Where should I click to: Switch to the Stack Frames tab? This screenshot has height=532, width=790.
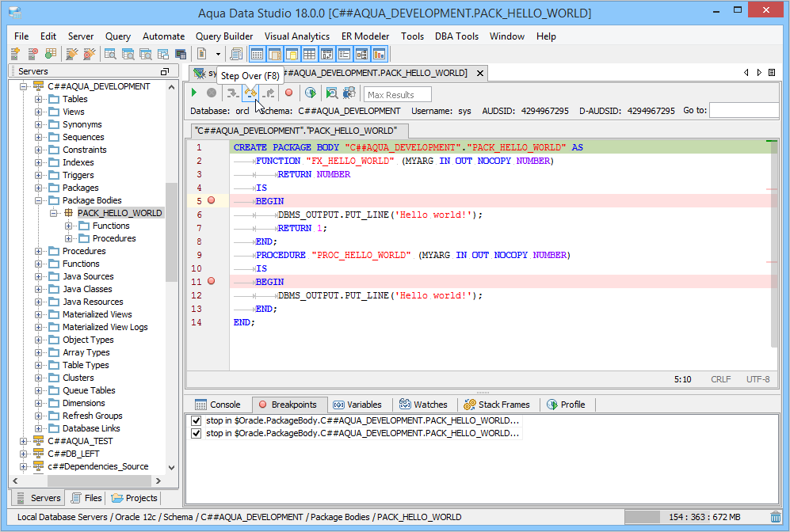coord(497,405)
